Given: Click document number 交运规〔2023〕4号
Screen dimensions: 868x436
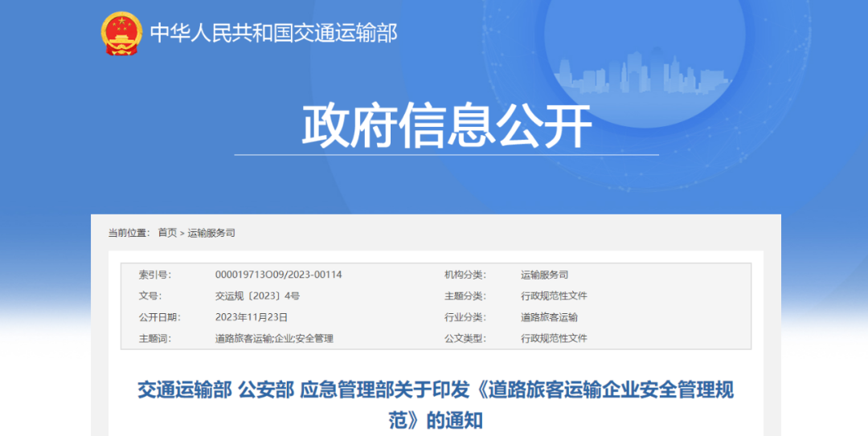Looking at the screenshot, I should [257, 295].
